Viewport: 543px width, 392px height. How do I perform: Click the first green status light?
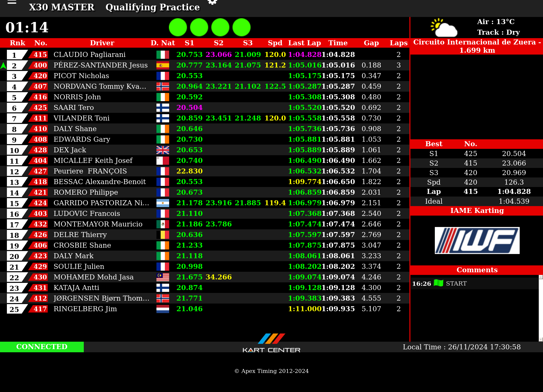tap(178, 27)
